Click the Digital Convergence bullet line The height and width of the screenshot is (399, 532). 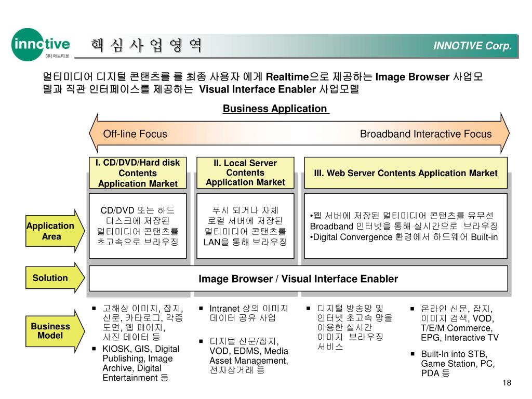[404, 237]
